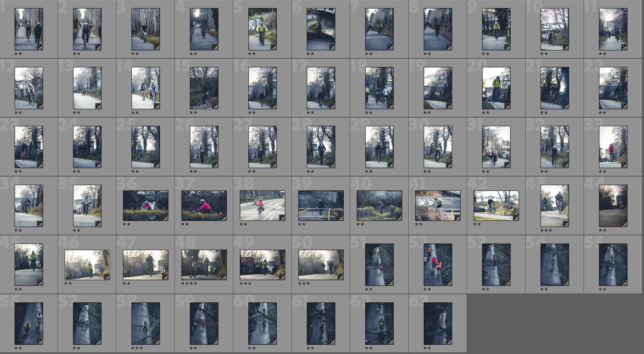
Task: Select thumbnail 37 with pink-jacket cyclist
Action: (204, 205)
